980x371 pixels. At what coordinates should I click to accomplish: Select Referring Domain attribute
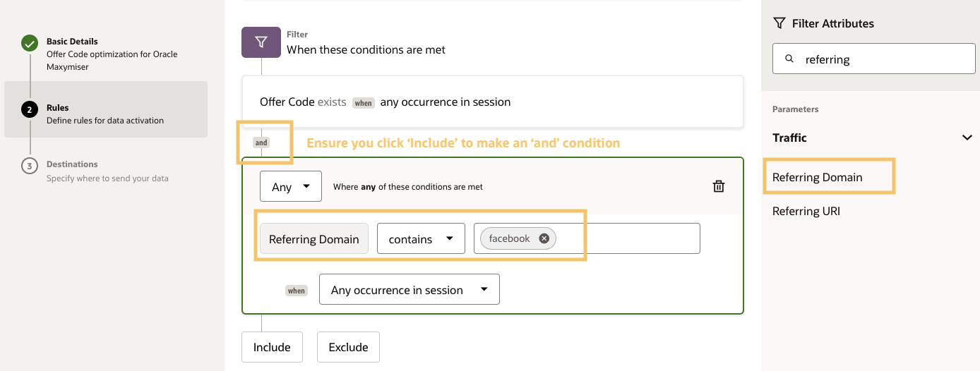tap(818, 177)
